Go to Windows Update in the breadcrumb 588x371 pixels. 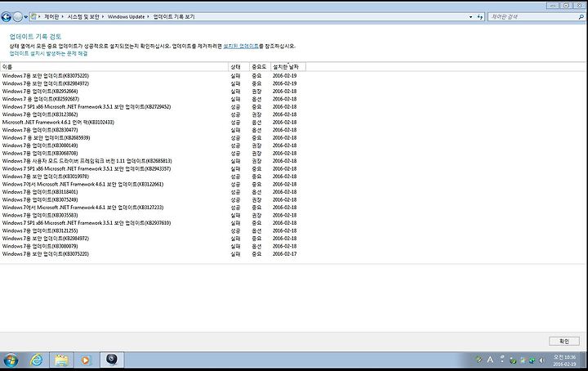(126, 17)
